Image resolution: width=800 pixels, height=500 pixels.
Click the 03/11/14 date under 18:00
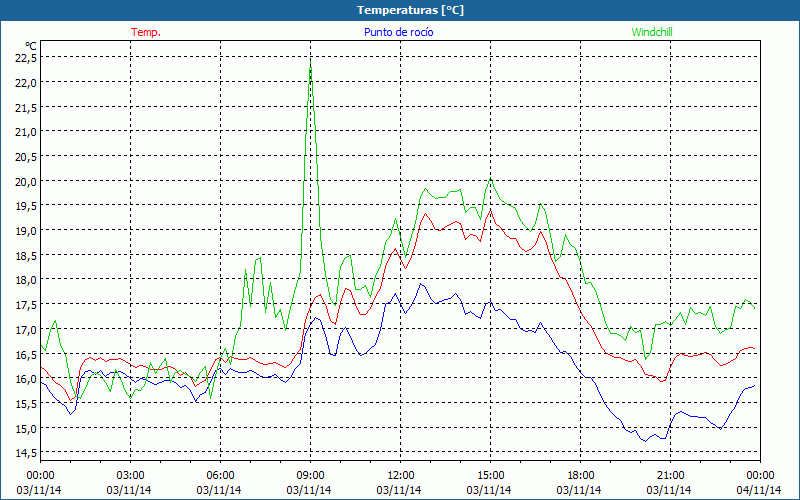pyautogui.click(x=579, y=490)
